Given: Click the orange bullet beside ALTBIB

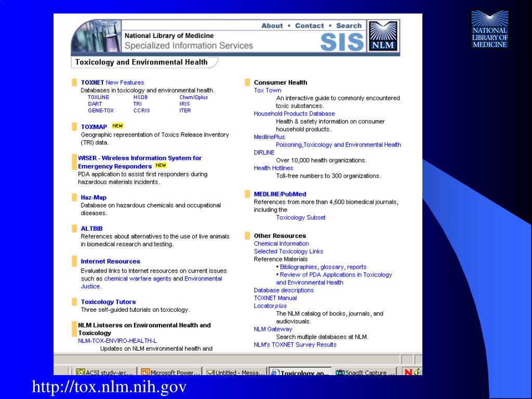Looking at the screenshot, I should coord(74,229).
